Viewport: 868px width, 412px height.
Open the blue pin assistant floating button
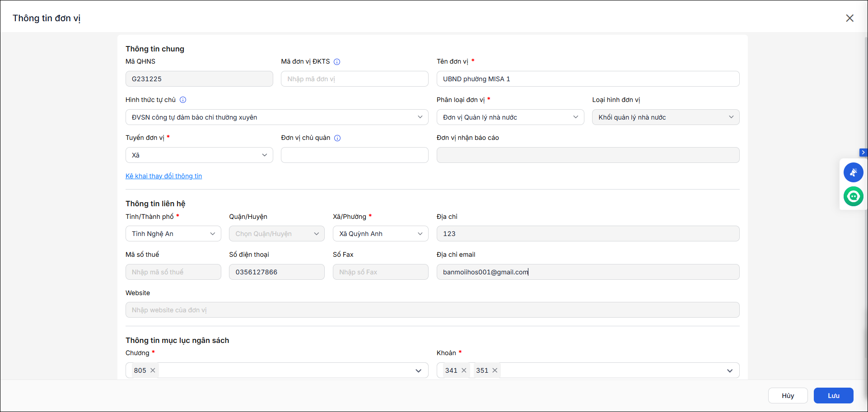tap(853, 172)
